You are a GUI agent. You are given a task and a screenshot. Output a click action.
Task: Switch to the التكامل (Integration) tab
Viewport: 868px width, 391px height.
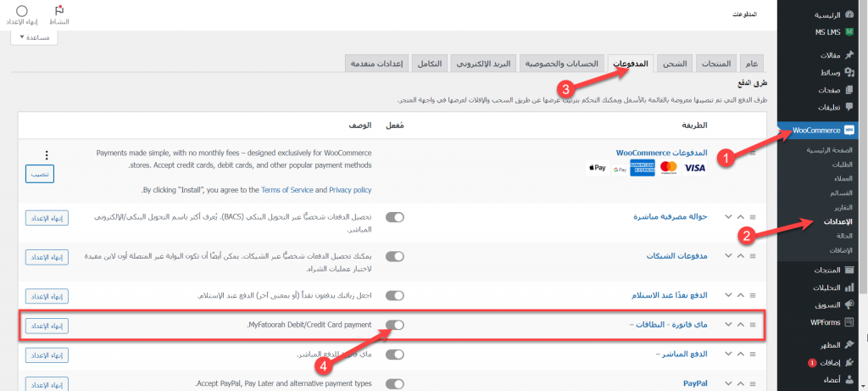pos(430,64)
